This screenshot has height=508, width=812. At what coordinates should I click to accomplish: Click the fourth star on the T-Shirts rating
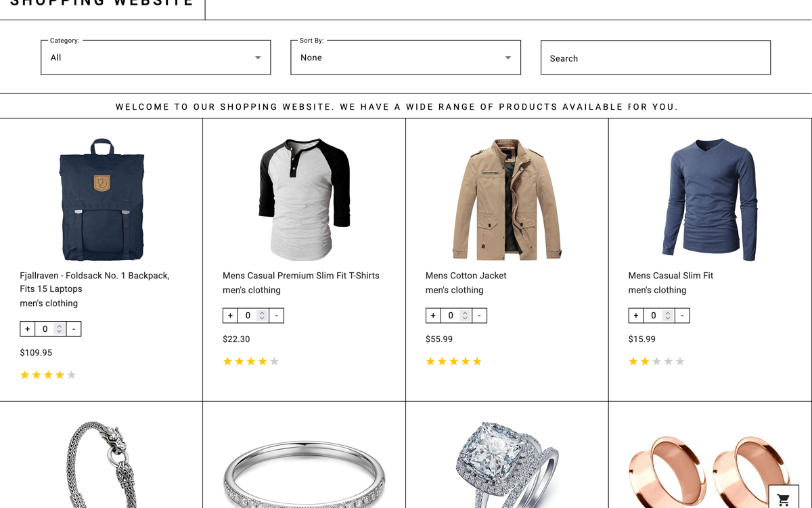tap(262, 361)
